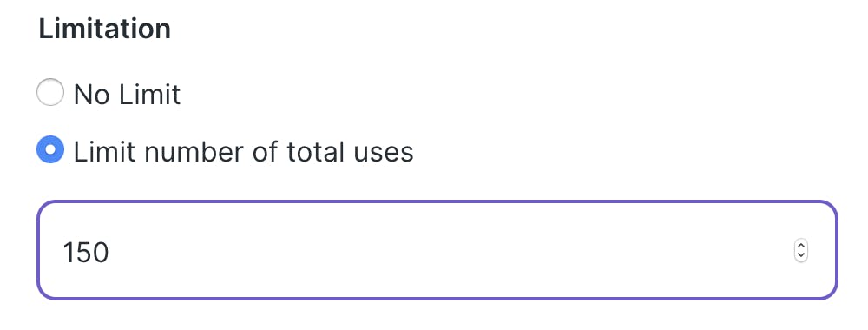The image size is (868, 330).
Task: Click the No Limit label text
Action: point(128,94)
